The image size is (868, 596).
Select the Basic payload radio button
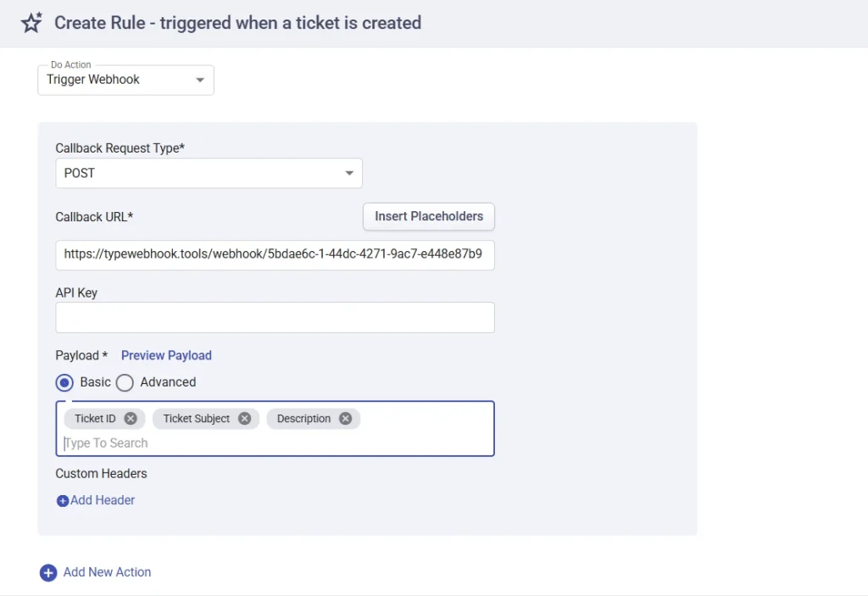pyautogui.click(x=65, y=382)
